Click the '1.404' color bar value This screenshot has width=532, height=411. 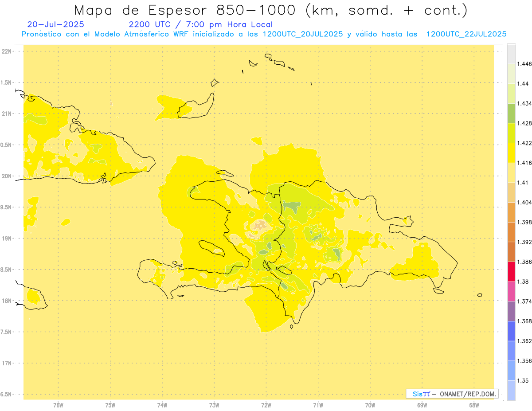pos(524,203)
